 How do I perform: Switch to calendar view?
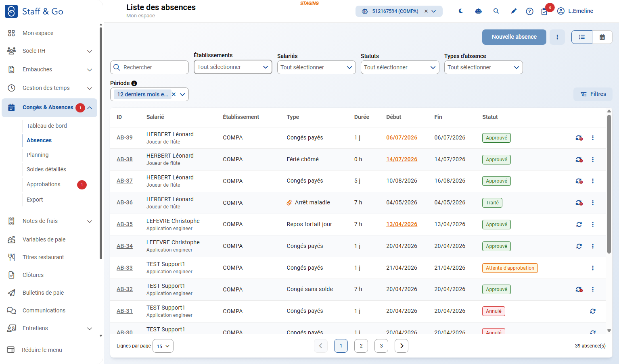[602, 37]
